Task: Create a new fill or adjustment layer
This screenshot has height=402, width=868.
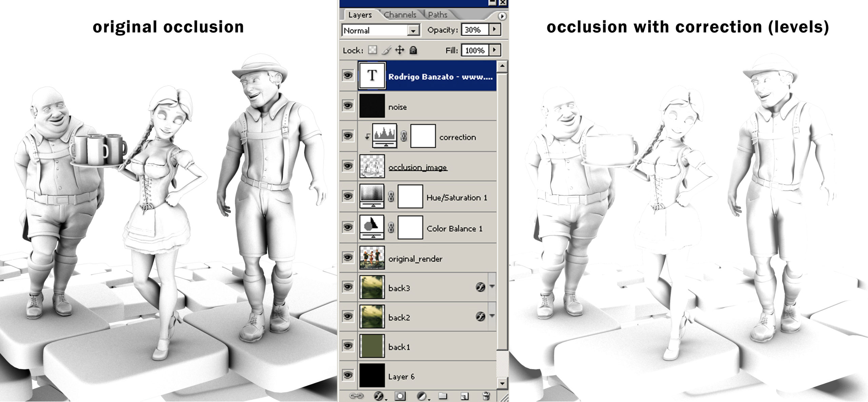Action: [x=422, y=396]
